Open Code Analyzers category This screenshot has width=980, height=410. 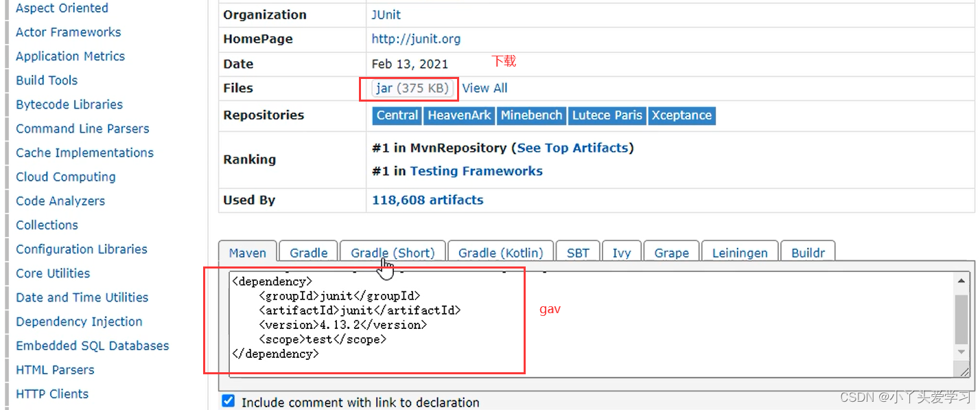click(60, 201)
